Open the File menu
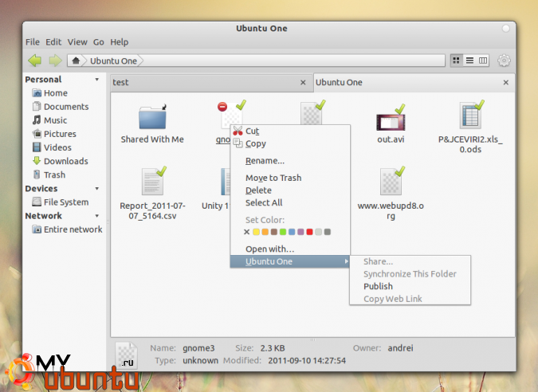 click(33, 42)
